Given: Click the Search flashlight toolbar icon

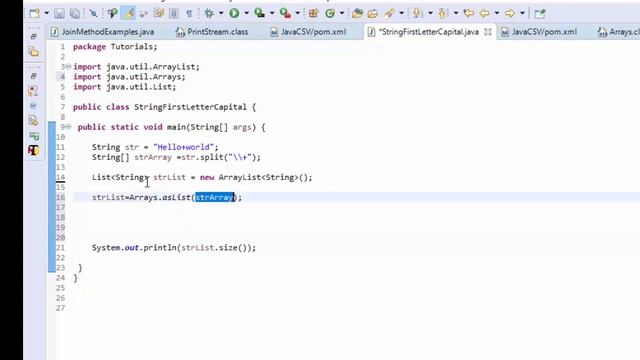Looking at the screenshot, I should click(x=389, y=13).
